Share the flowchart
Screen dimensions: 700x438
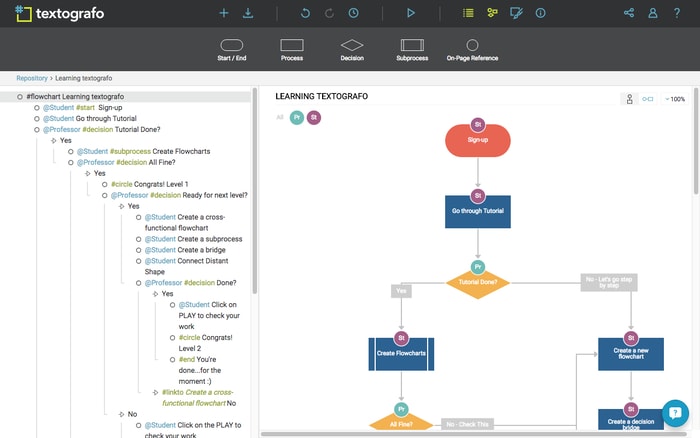(x=629, y=13)
